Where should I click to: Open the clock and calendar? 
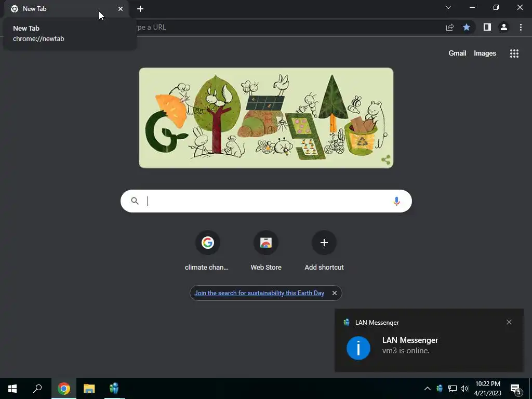(487, 389)
